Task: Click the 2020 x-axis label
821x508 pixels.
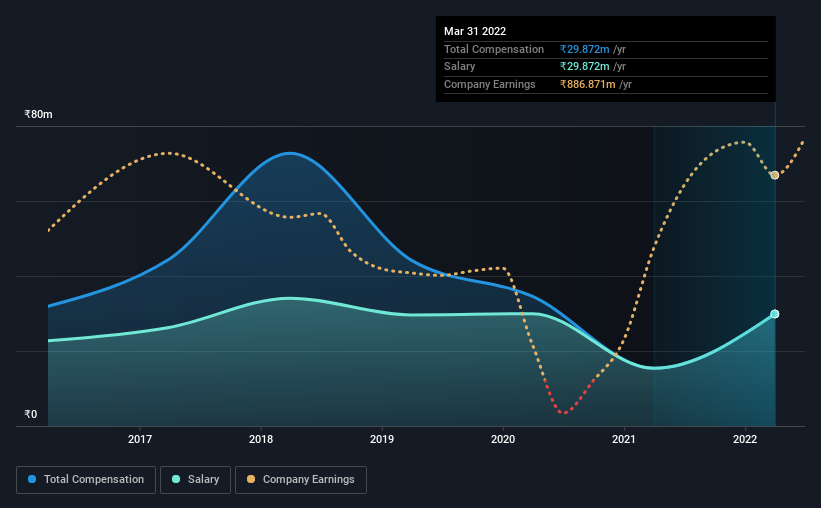Action: [x=503, y=439]
